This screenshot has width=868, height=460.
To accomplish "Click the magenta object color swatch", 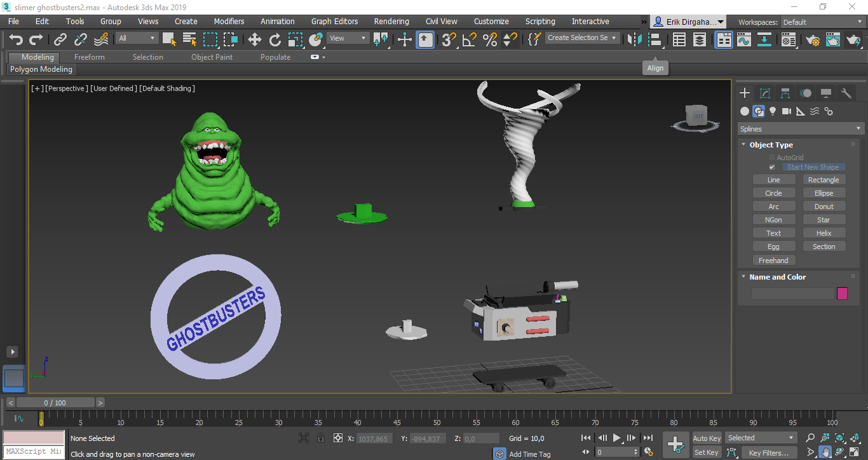I will click(842, 294).
